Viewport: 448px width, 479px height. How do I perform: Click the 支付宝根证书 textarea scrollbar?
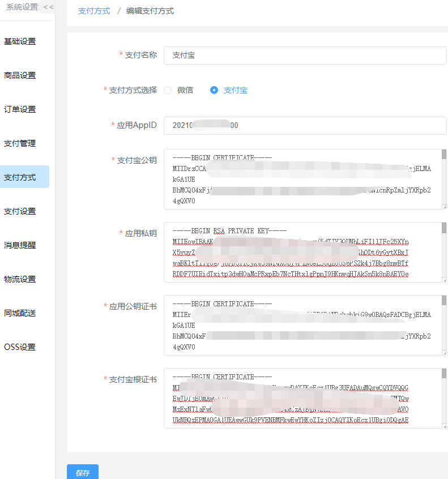coord(444,373)
